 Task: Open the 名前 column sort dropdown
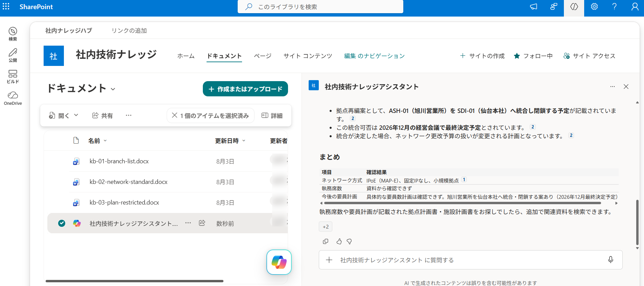click(x=105, y=141)
